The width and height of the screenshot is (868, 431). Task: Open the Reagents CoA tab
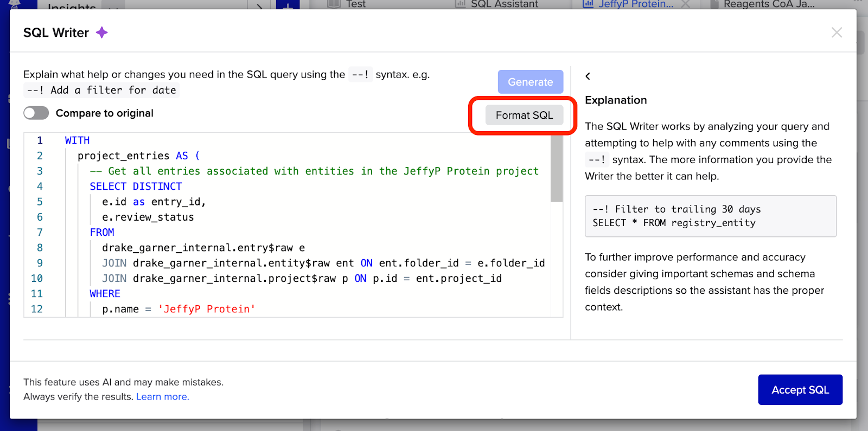[769, 4]
